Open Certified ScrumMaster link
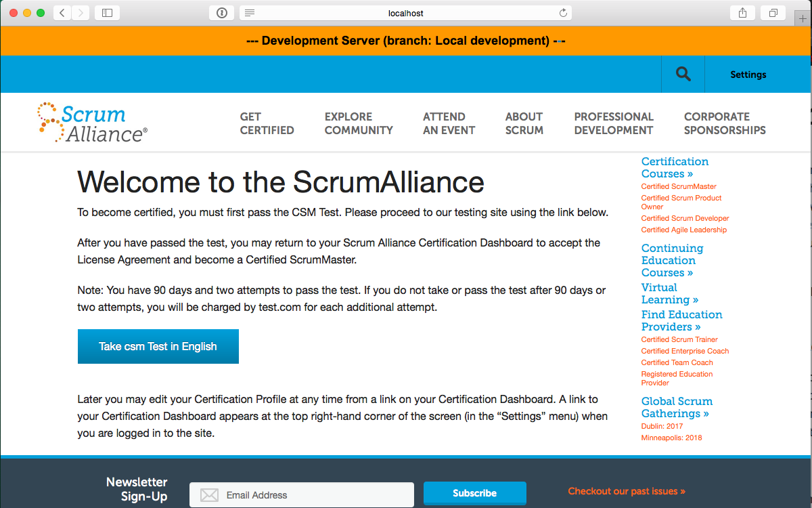This screenshot has width=812, height=508. pos(679,186)
